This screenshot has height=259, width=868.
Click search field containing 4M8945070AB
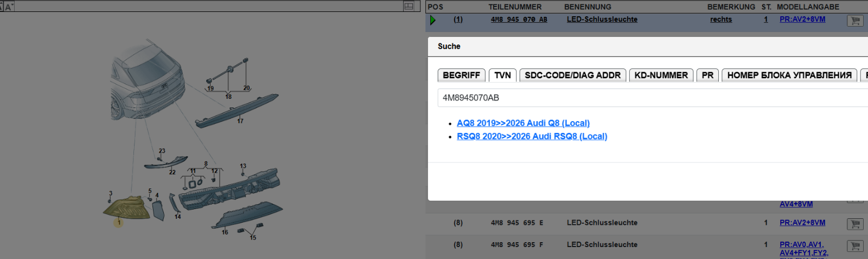pos(651,98)
